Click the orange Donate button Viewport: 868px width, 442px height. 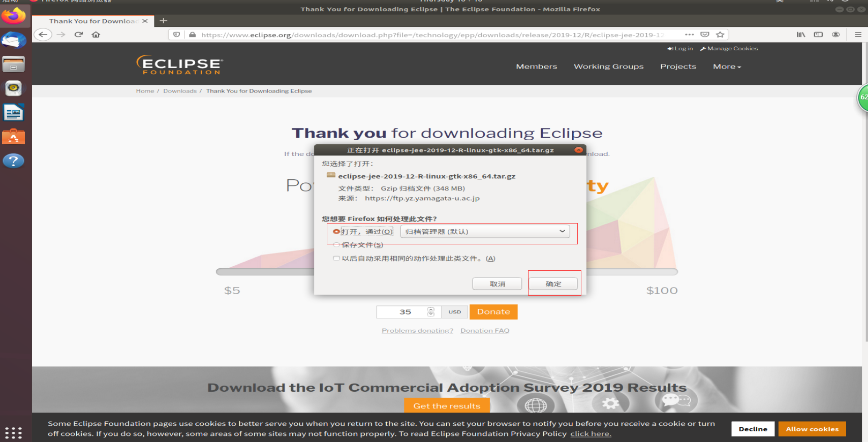(493, 312)
